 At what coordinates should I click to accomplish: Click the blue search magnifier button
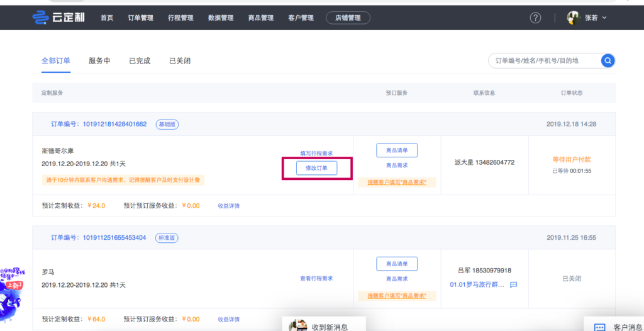point(608,60)
